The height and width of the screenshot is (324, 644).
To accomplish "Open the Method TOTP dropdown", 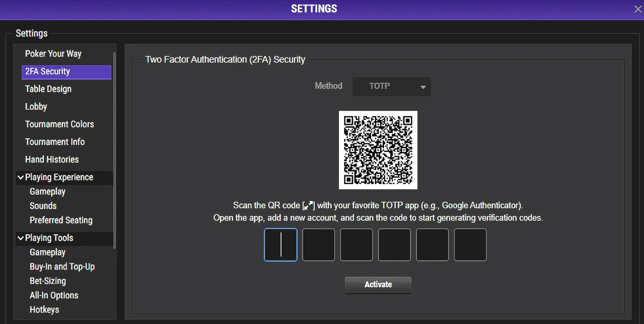I will [392, 86].
